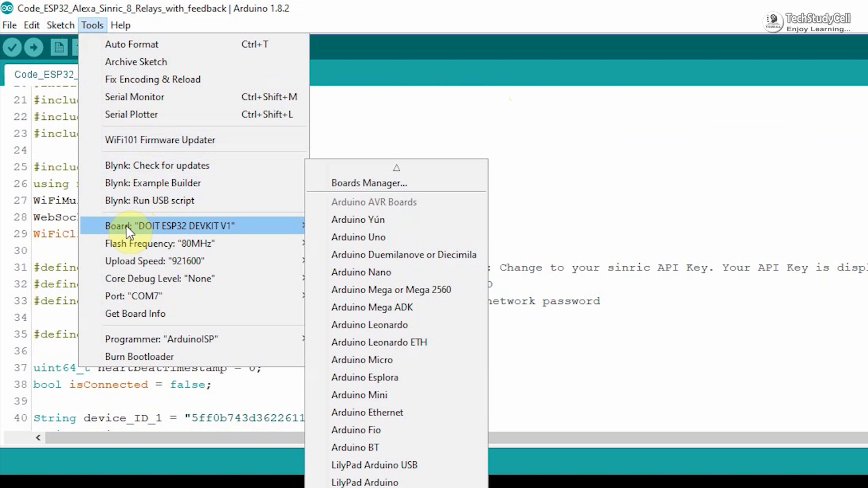The height and width of the screenshot is (488, 868).
Task: Expand the Port COM7 submenu
Action: coord(134,296)
